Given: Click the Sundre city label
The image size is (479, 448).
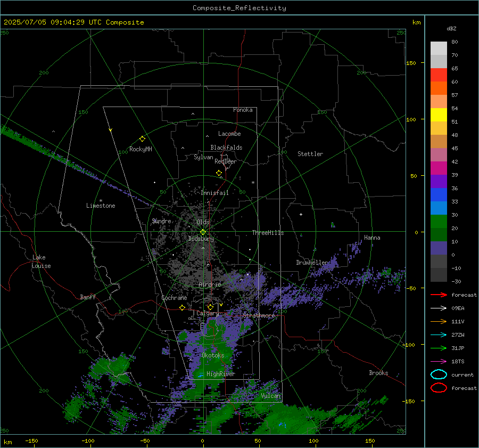Looking at the screenshot, I should (x=161, y=221).
